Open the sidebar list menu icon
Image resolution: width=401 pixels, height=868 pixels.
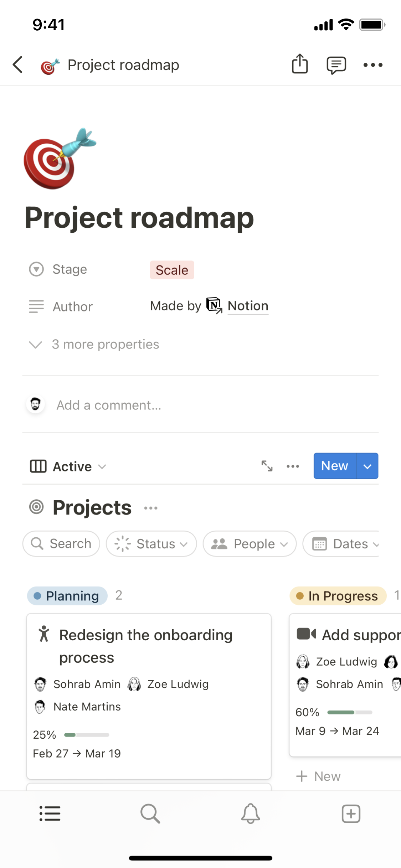click(50, 814)
